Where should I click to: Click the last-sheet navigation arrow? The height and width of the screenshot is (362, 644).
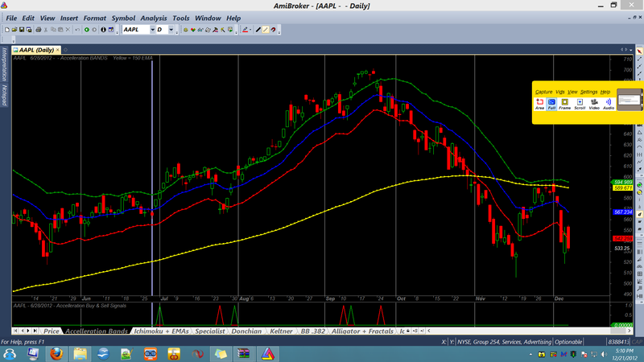click(35, 331)
